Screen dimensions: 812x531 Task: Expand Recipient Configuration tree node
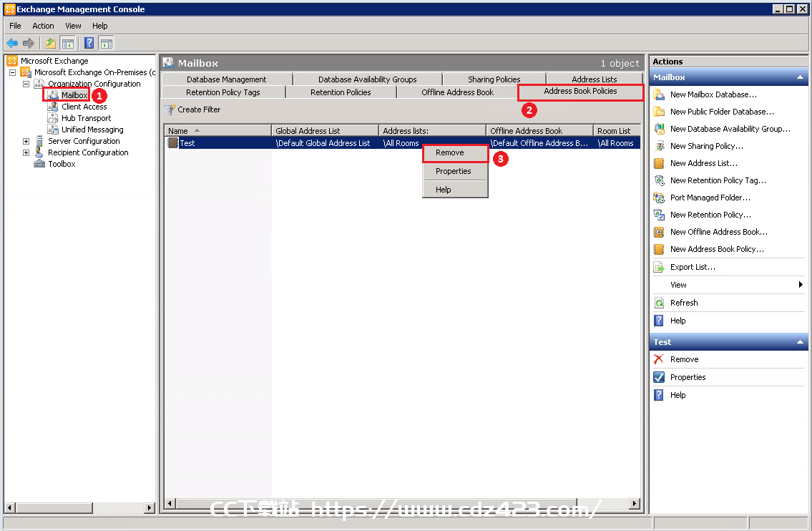(x=26, y=152)
